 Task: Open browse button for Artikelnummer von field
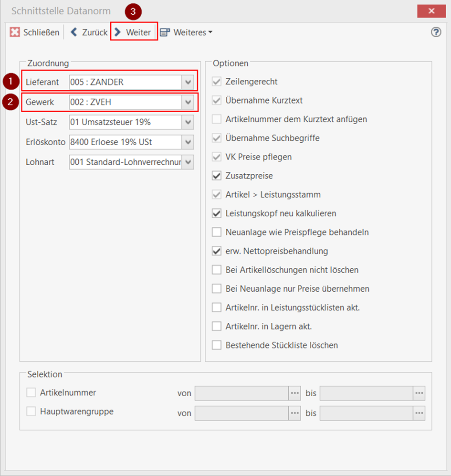[295, 393]
